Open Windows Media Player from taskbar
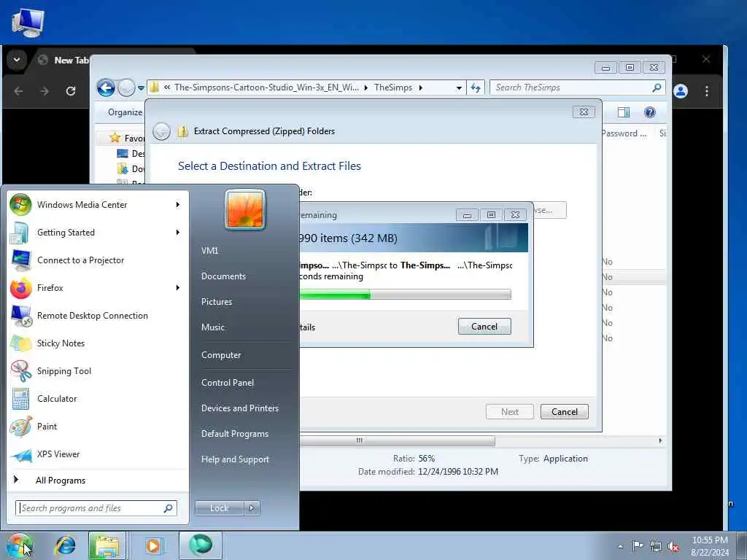This screenshot has width=747, height=560. (153, 545)
